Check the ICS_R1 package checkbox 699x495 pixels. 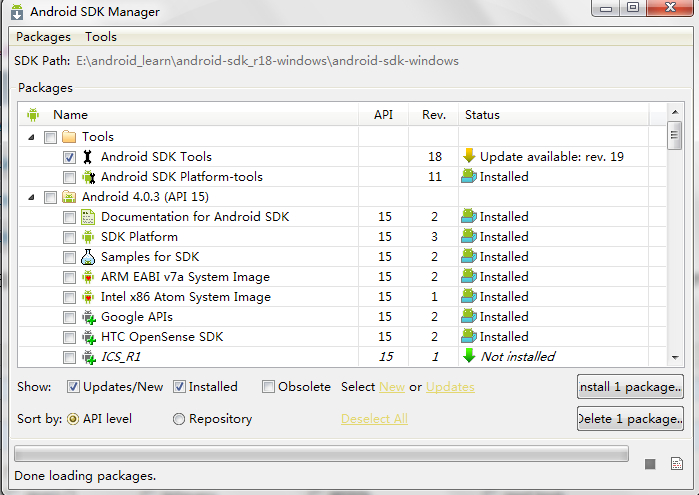tap(69, 357)
